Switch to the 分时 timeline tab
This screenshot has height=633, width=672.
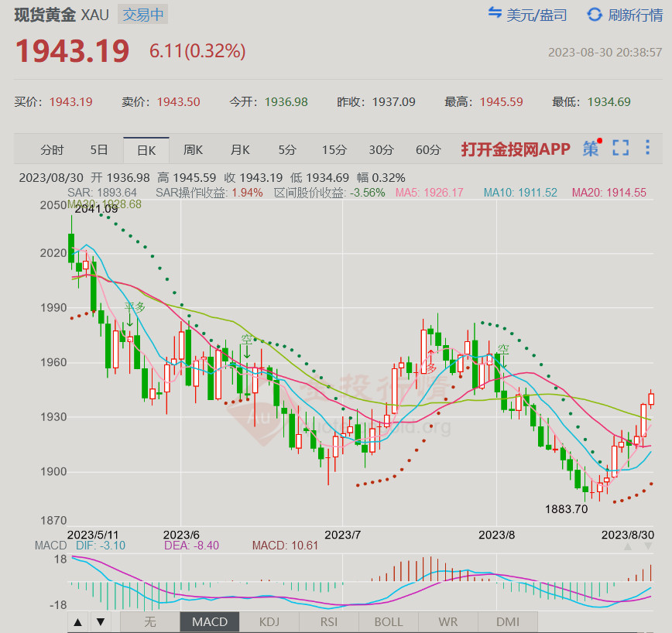(x=52, y=149)
